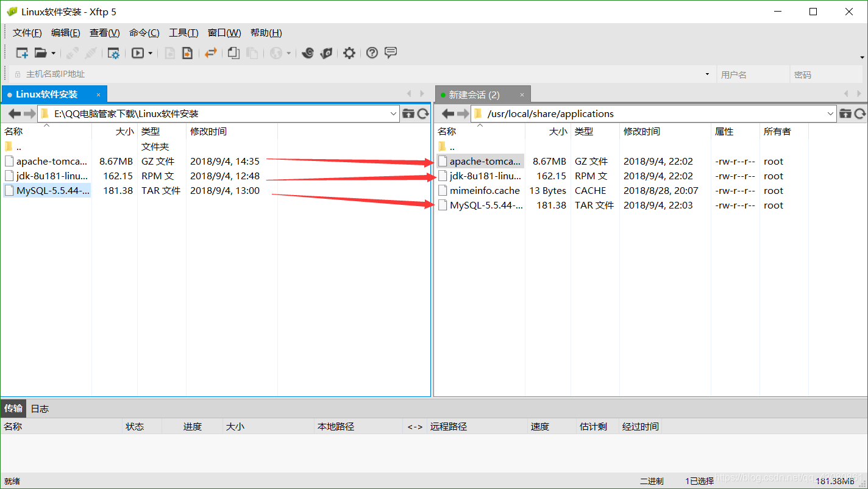The image size is (868, 489).
Task: Select remote MySQL-5.5.44-... file
Action: click(480, 205)
